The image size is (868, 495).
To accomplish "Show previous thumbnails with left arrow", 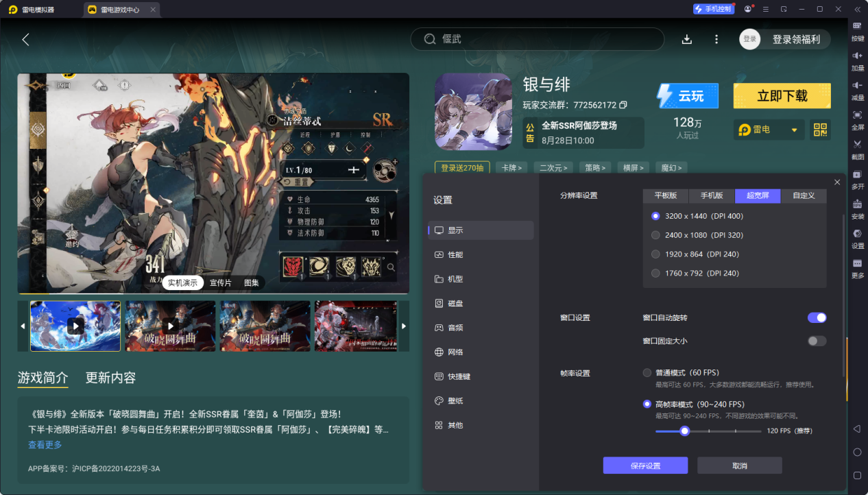I will click(23, 326).
